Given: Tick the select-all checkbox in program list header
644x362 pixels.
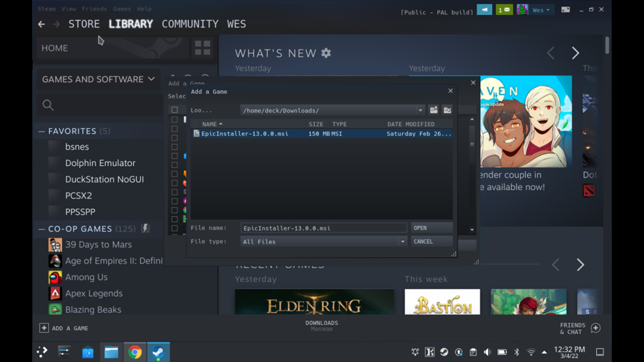Looking at the screenshot, I should click(175, 110).
